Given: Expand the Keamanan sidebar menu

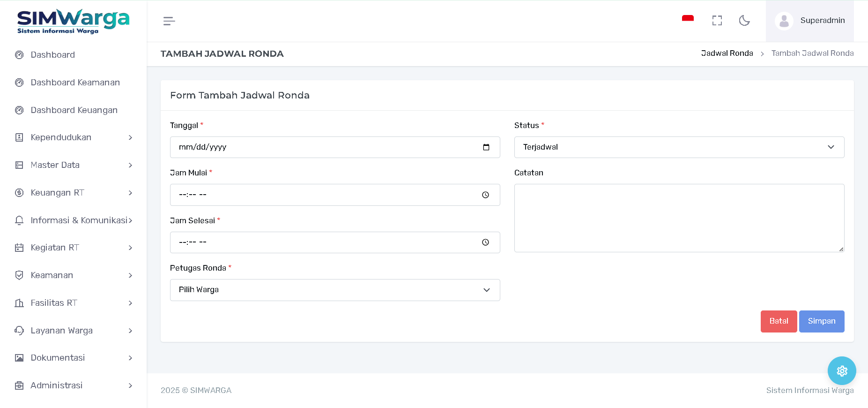Looking at the screenshot, I should [x=73, y=275].
